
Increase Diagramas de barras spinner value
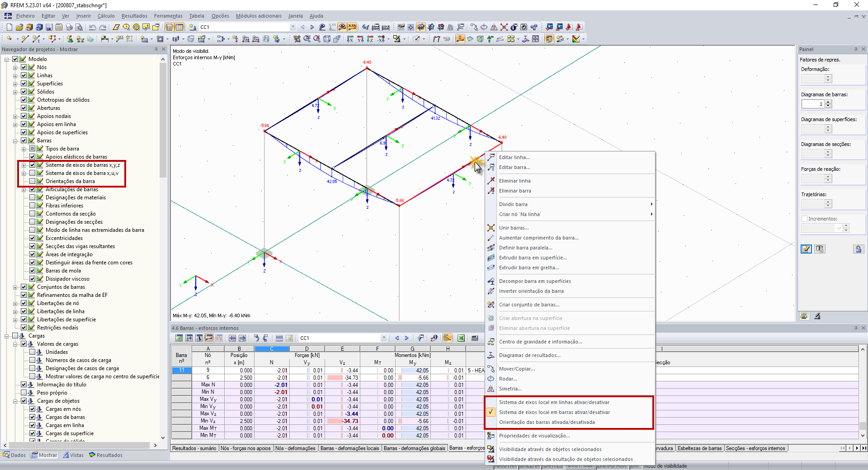828,102
